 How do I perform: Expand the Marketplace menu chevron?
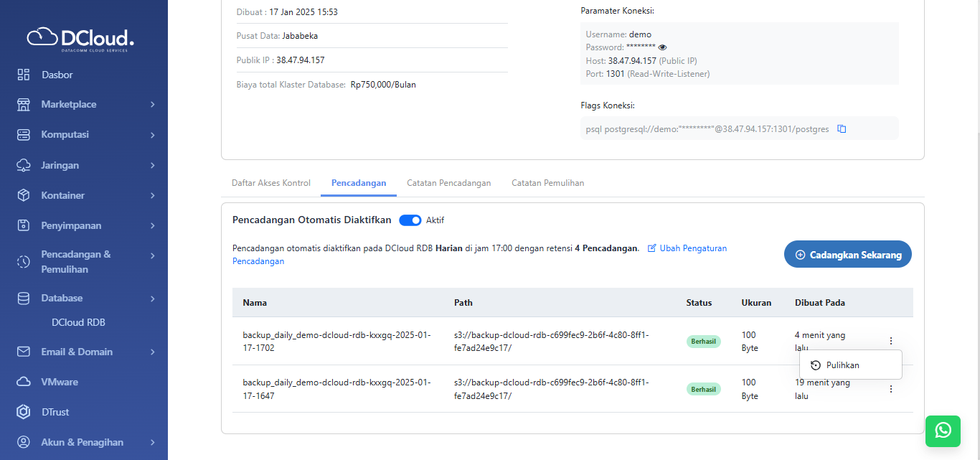[x=153, y=105]
